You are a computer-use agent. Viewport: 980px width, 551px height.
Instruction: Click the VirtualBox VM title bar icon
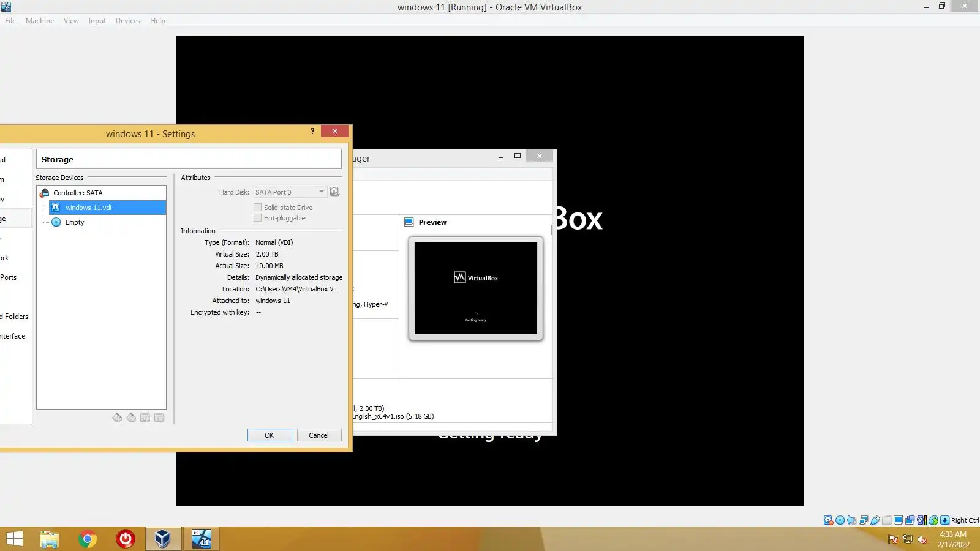6,6
